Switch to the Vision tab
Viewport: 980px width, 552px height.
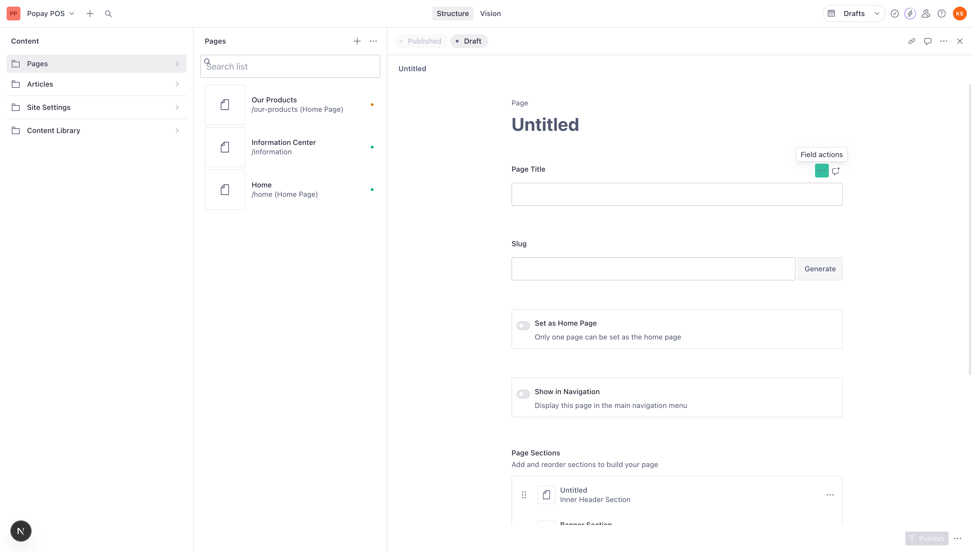point(490,13)
